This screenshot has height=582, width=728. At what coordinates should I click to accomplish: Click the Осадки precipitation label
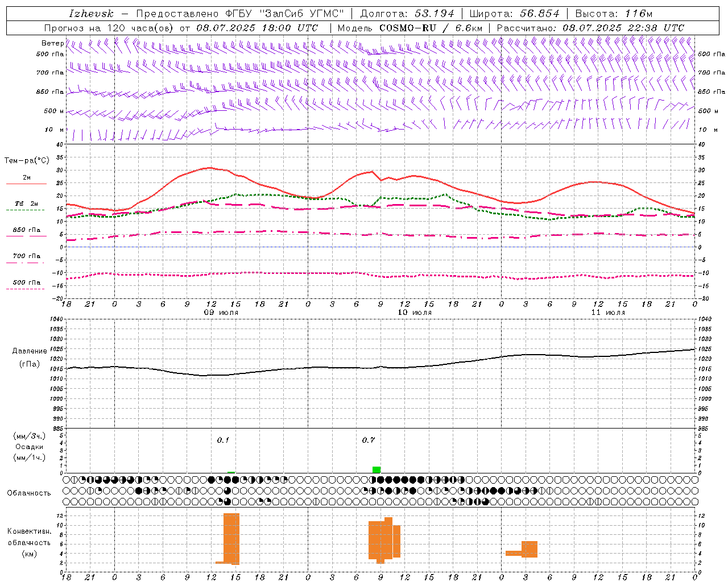tap(30, 447)
